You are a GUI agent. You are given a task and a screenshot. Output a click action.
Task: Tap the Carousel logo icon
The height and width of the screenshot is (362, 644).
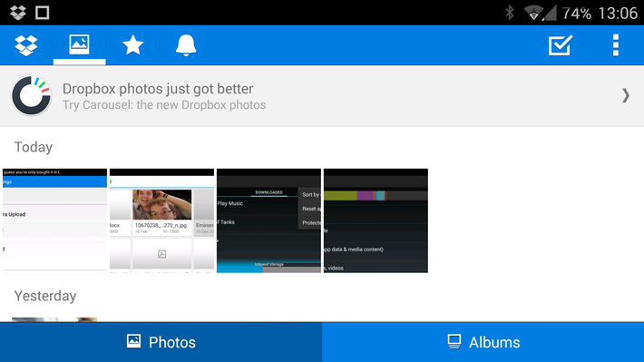(31, 96)
